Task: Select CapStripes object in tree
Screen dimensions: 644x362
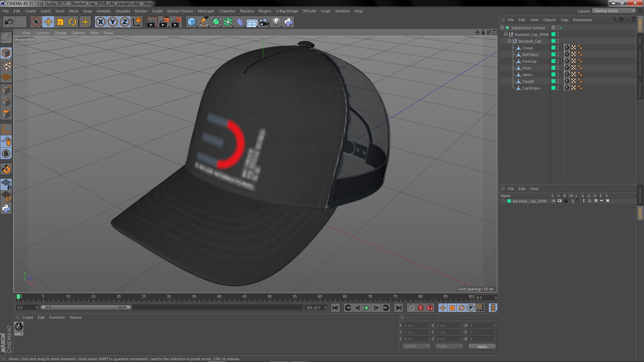Action: (531, 88)
